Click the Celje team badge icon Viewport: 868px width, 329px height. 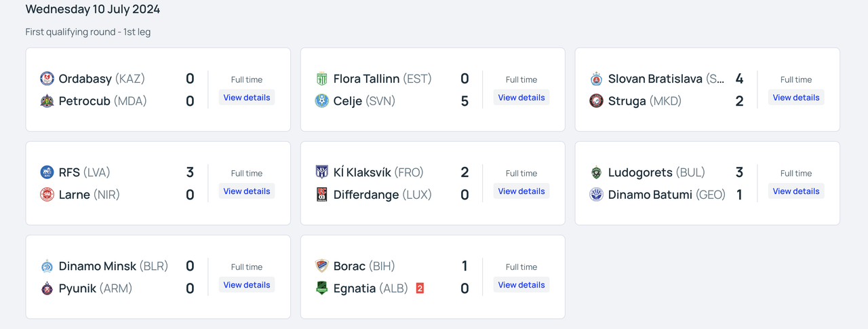point(321,101)
